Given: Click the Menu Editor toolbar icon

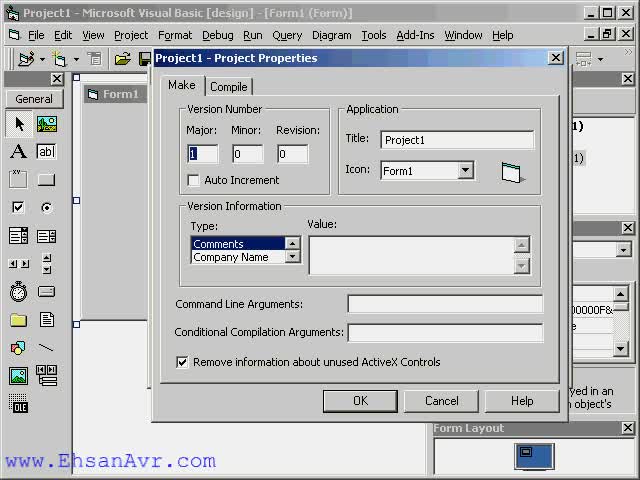Looking at the screenshot, I should (95, 60).
